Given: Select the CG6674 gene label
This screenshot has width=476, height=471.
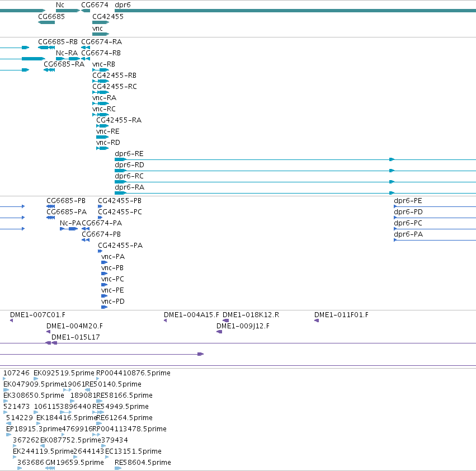Looking at the screenshot, I should [x=95, y=5].
